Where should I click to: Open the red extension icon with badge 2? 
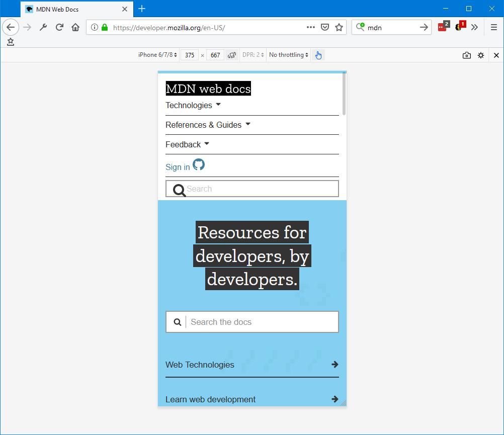(444, 26)
